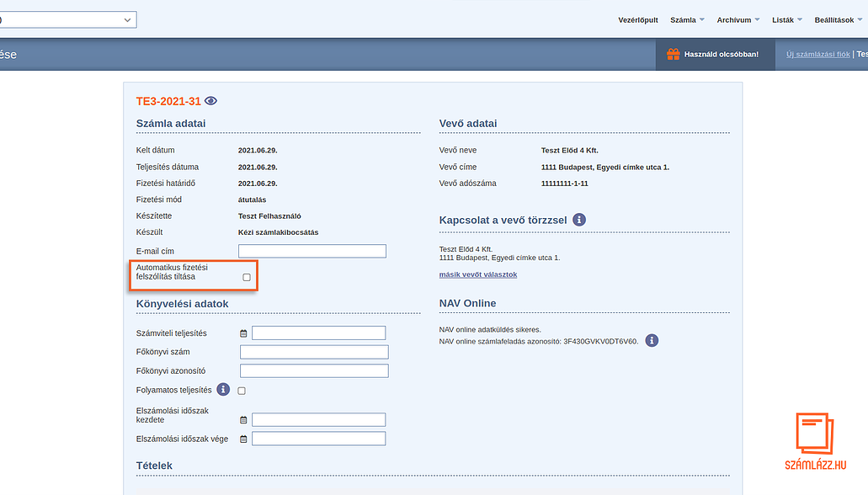Open the Beállítások menu
The image size is (868, 495).
click(838, 19)
